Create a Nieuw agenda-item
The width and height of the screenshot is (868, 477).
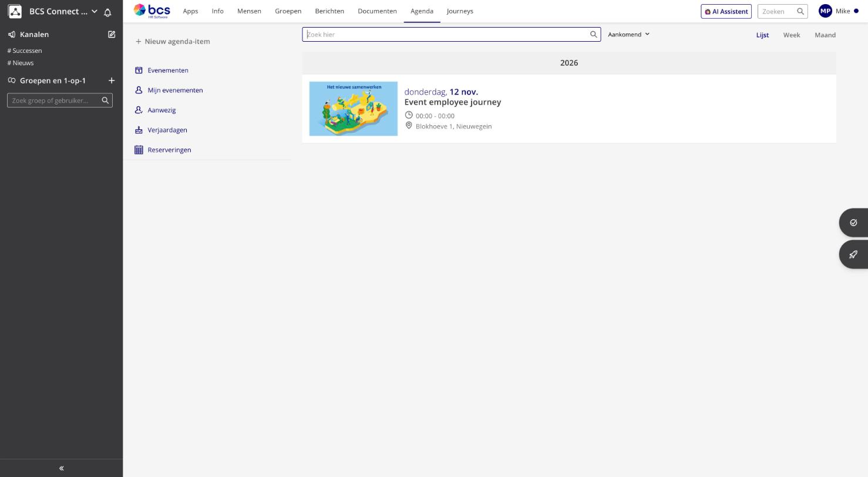click(173, 42)
